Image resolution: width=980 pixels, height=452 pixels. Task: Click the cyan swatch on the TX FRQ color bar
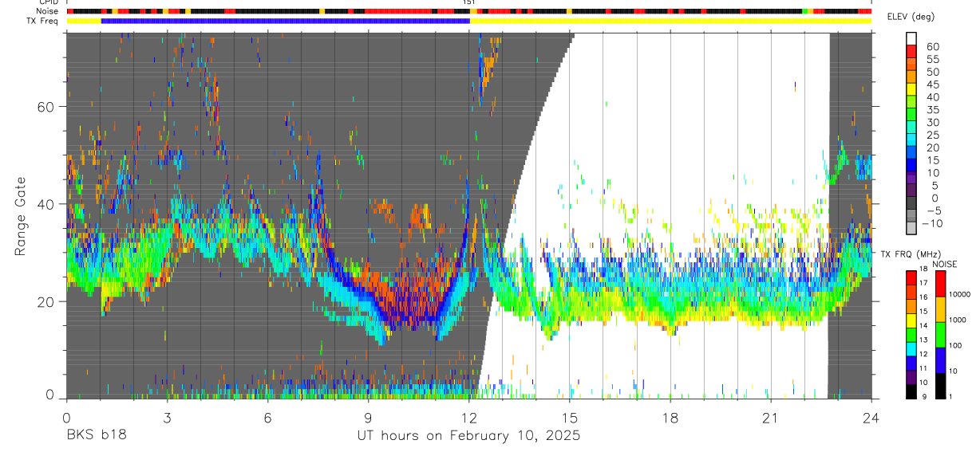(911, 348)
